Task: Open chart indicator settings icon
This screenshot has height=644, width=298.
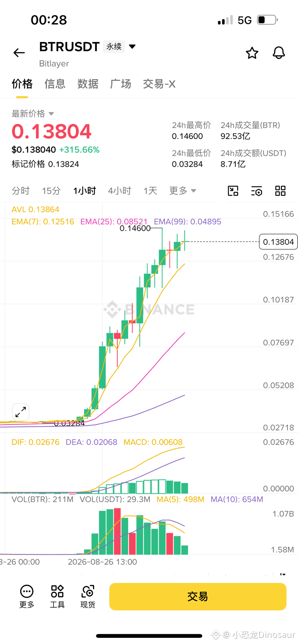Action: 257,191
